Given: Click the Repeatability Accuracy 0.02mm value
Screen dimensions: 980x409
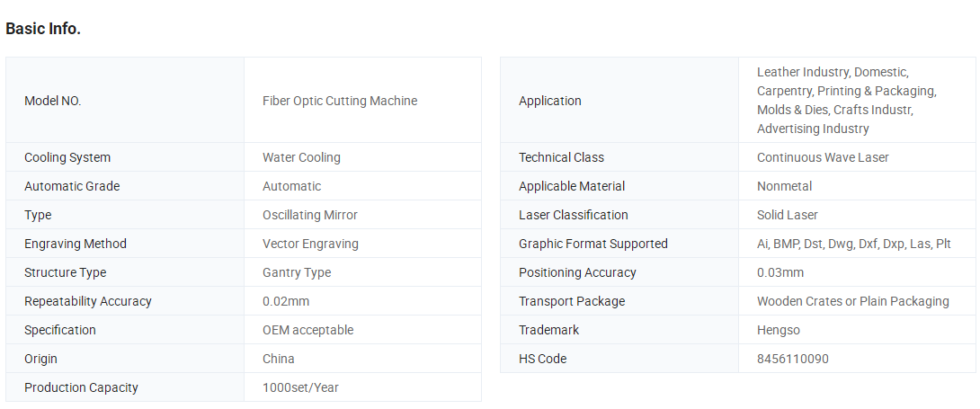Looking at the screenshot, I should coord(286,301).
